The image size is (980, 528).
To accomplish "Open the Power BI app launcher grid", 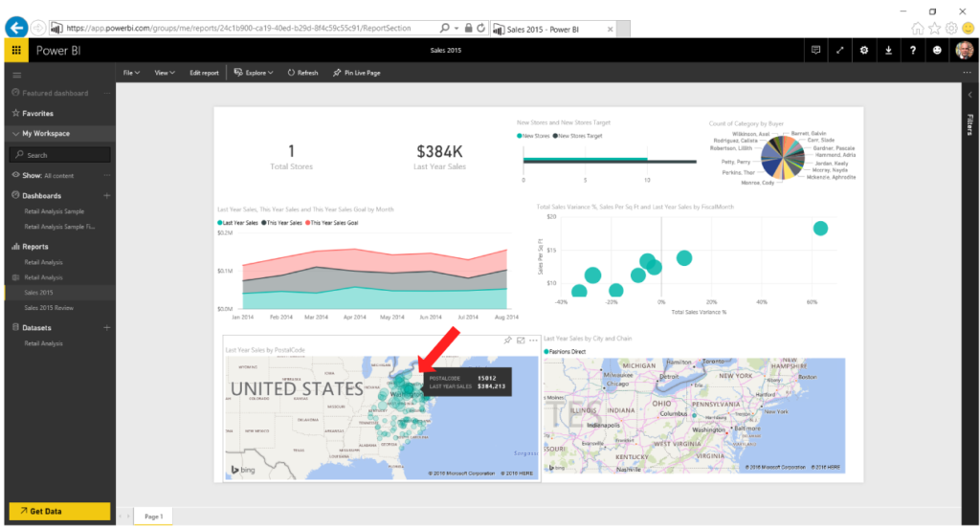I will coord(16,51).
